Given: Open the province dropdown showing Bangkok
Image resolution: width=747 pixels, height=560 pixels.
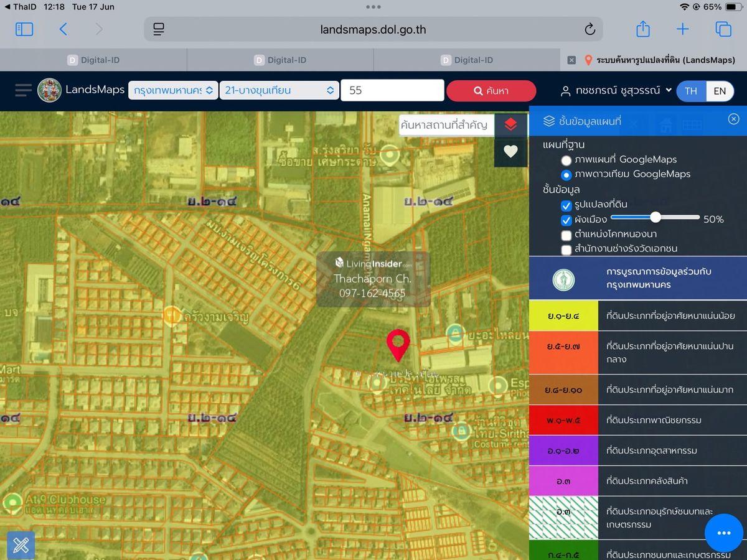Looking at the screenshot, I should [173, 90].
